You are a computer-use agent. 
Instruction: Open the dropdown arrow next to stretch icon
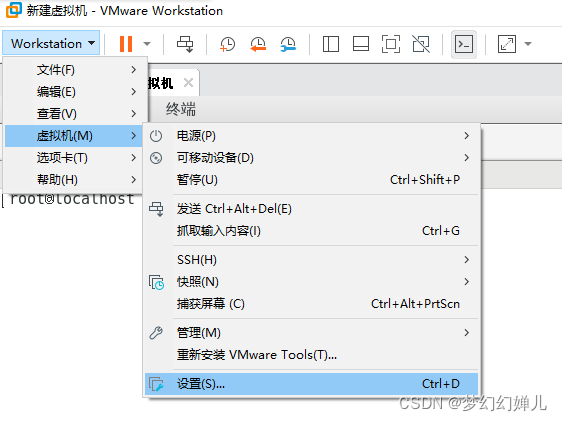coord(528,44)
